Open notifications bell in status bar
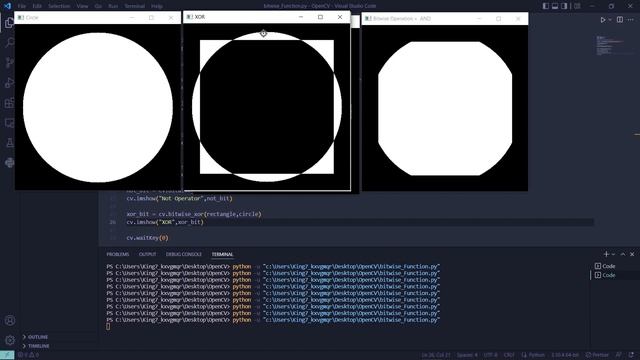 (x=631, y=355)
